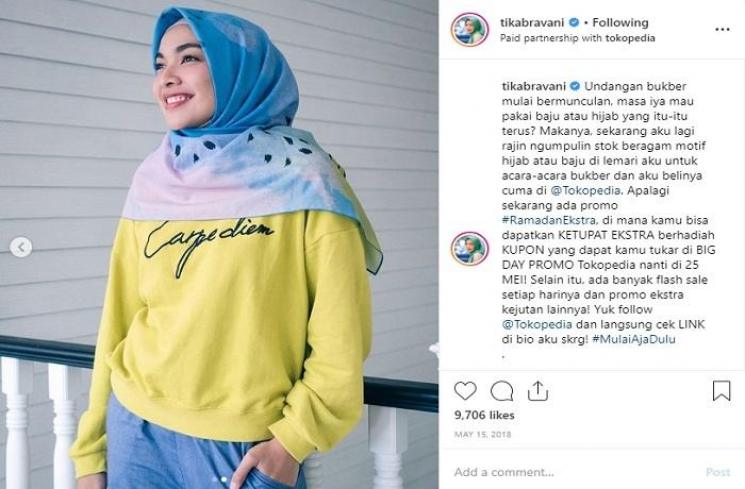Open the #MulaiAjaDulu hashtag

coord(634,339)
